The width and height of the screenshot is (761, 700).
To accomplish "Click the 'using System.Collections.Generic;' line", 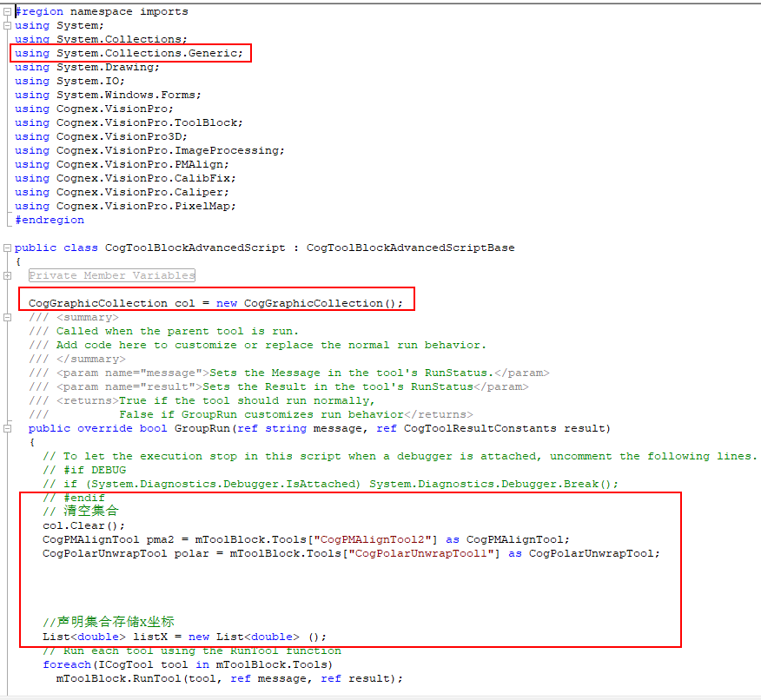I will [x=129, y=53].
